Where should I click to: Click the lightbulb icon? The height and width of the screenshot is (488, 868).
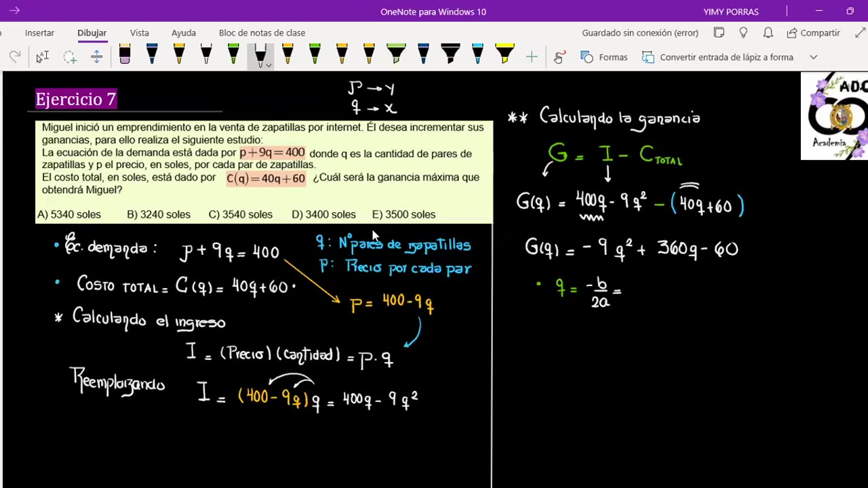coord(743,33)
